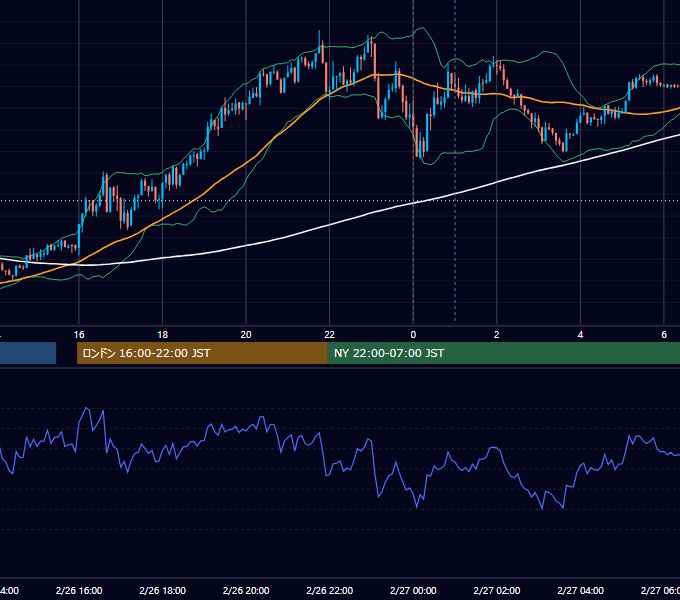680x600 pixels.
Task: Click the 6 hour label on chart axis
Action: coord(664,335)
